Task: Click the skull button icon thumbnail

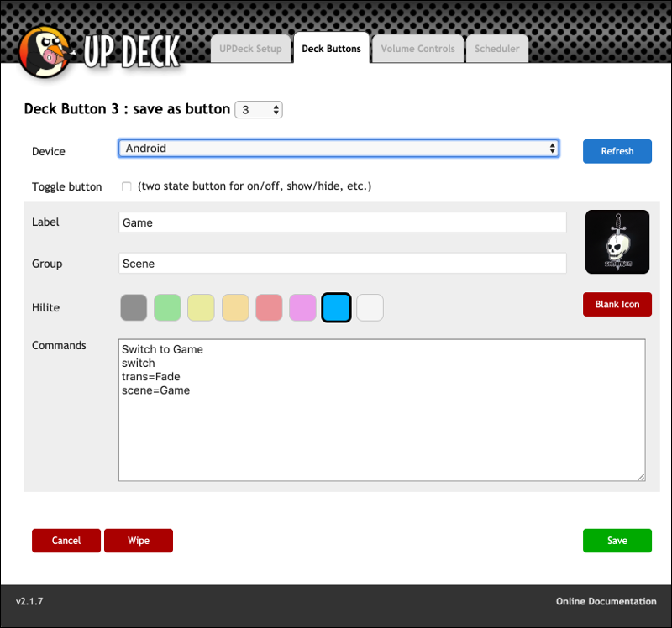Action: click(617, 242)
